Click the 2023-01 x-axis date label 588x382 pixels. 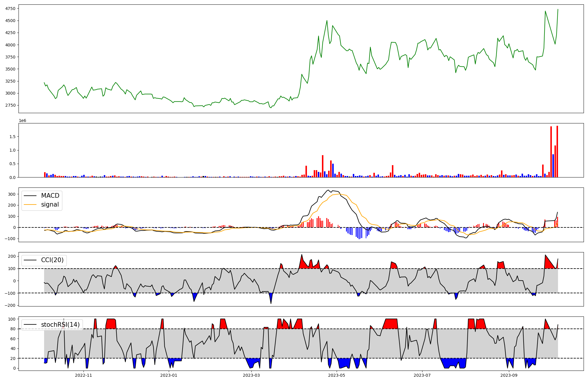coord(169,375)
